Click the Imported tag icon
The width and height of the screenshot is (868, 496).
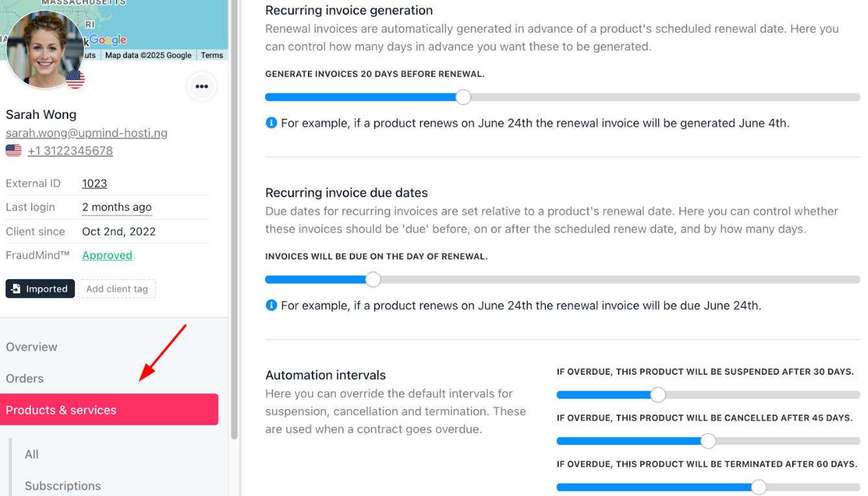(16, 289)
